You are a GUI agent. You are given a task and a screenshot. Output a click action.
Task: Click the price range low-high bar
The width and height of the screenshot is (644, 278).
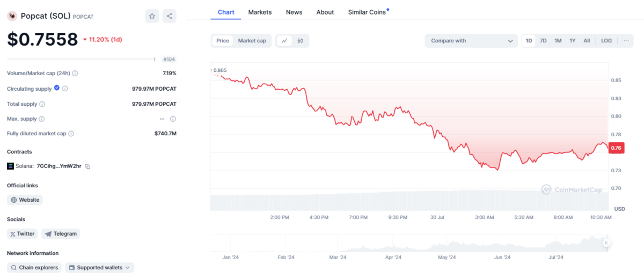82,59
